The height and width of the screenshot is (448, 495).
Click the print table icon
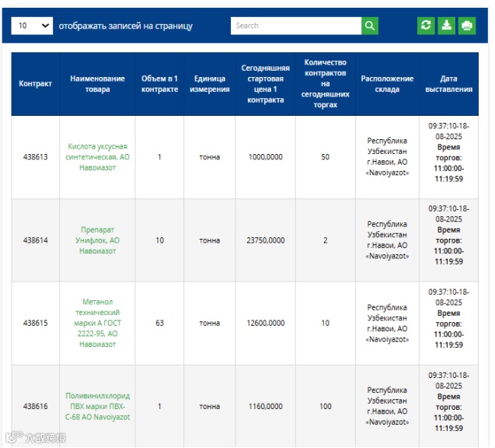click(467, 26)
